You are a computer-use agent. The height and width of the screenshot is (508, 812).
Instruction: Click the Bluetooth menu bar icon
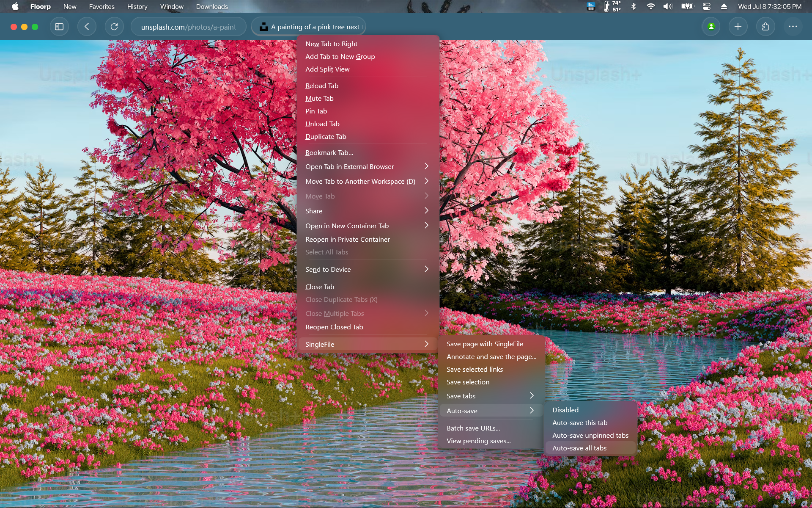pyautogui.click(x=633, y=6)
